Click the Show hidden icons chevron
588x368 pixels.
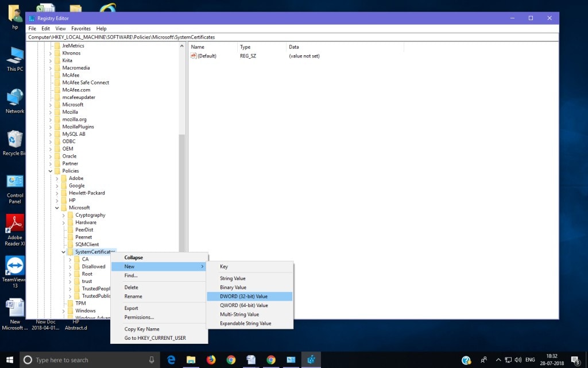pyautogui.click(x=498, y=361)
